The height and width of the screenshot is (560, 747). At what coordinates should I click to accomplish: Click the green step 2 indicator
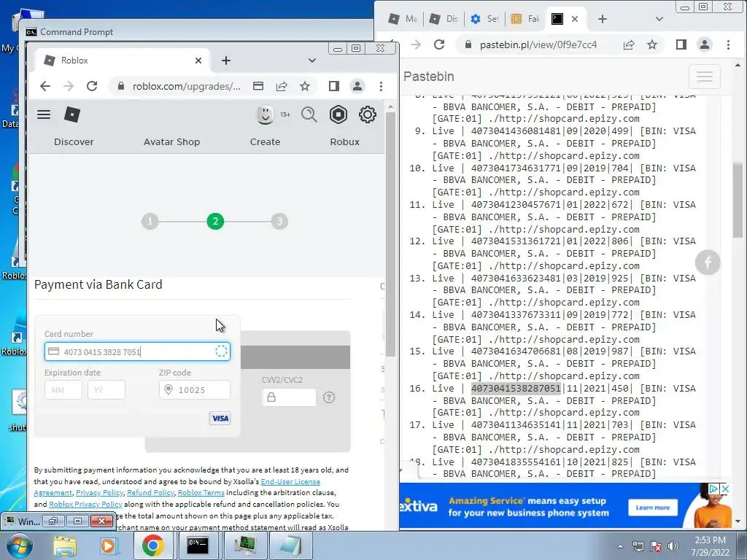(x=215, y=221)
